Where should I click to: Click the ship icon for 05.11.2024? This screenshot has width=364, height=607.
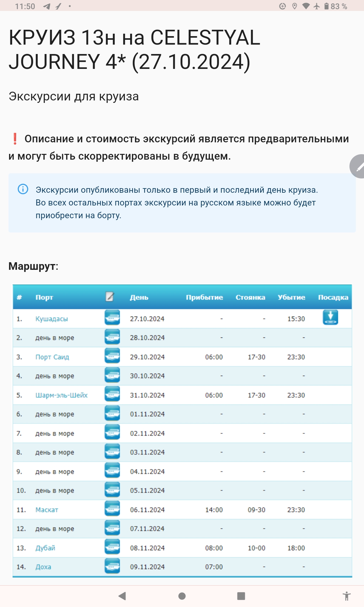pyautogui.click(x=112, y=490)
